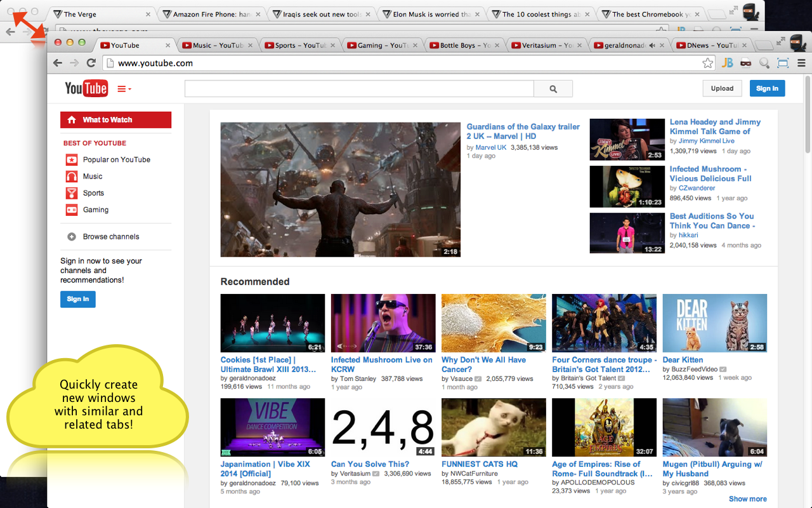This screenshot has width=812, height=508.
Task: Click the JB extension icon
Action: 727,63
